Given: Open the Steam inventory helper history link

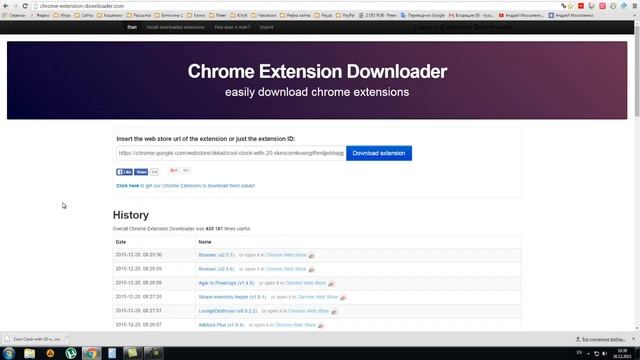Looking at the screenshot, I should pos(232,297).
